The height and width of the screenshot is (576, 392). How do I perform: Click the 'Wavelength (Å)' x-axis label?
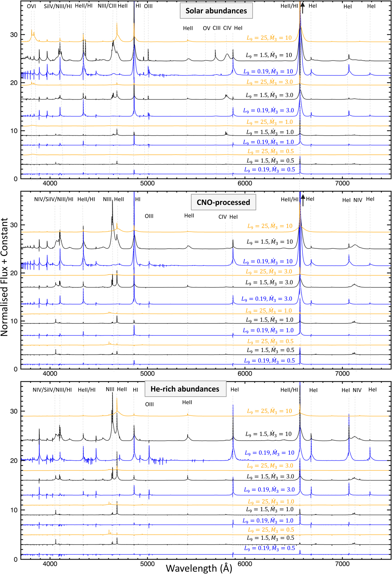199,568
